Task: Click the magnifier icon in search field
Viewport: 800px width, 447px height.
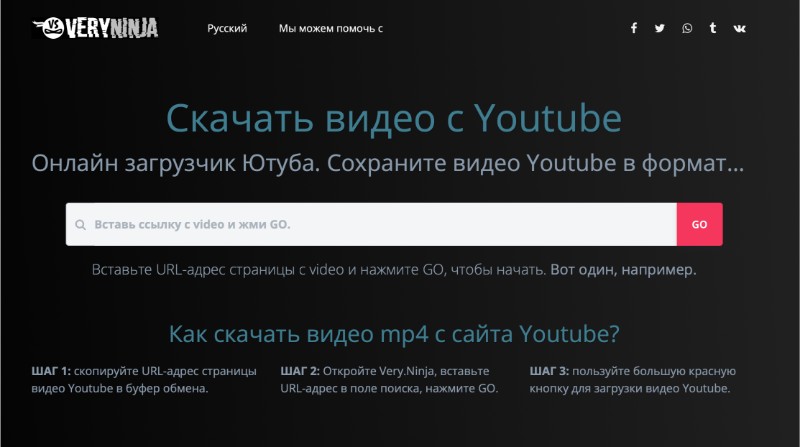Action: click(x=80, y=225)
